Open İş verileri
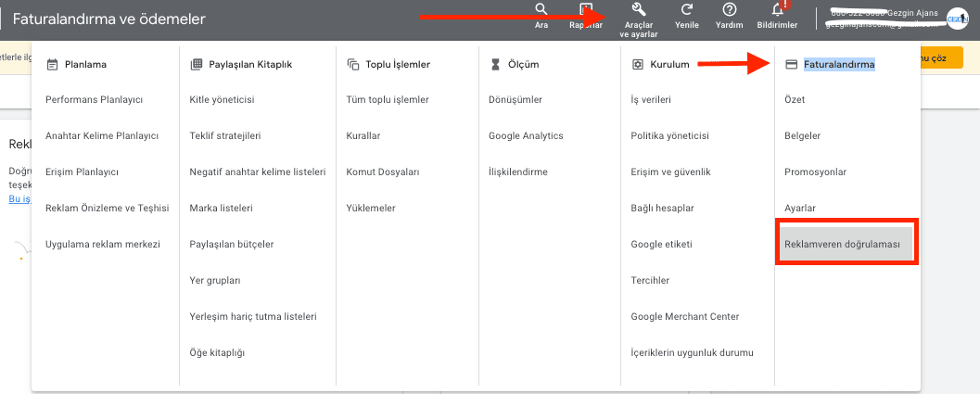 tap(651, 99)
